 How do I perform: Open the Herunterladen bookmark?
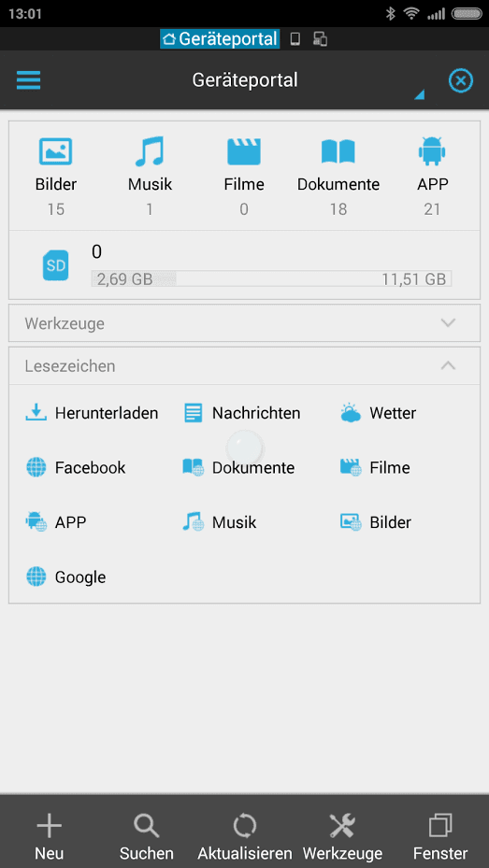point(92,413)
